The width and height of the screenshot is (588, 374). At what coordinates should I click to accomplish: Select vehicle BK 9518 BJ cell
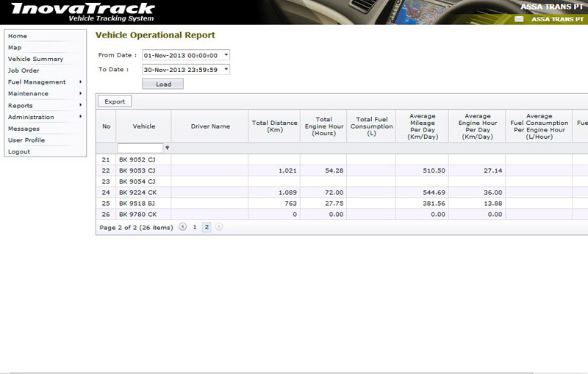143,204
